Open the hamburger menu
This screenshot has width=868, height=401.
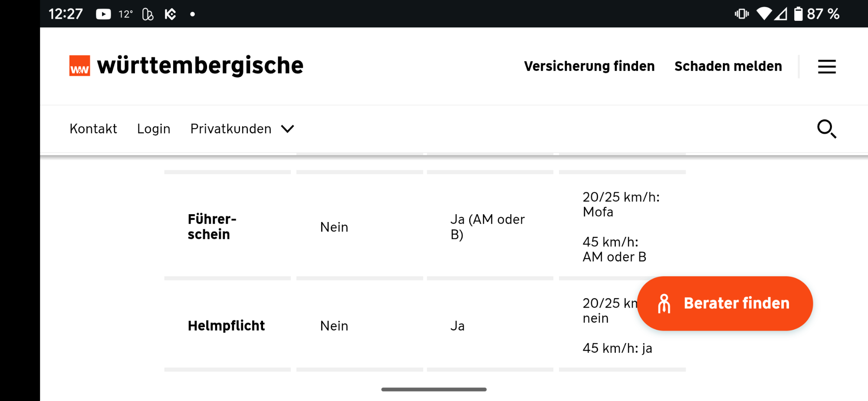click(827, 66)
